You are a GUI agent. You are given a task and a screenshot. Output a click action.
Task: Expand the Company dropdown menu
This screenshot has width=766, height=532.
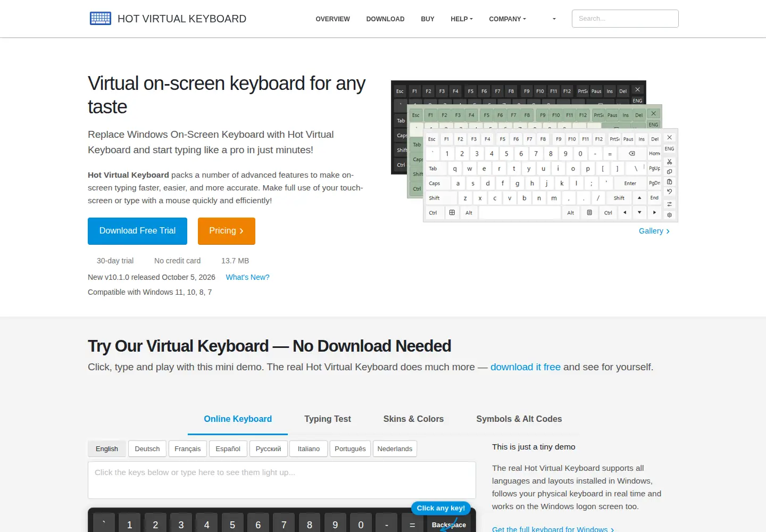point(507,19)
